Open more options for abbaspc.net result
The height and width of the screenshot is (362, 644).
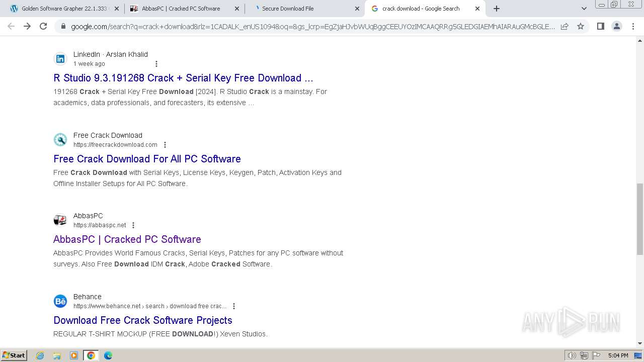[133, 225]
